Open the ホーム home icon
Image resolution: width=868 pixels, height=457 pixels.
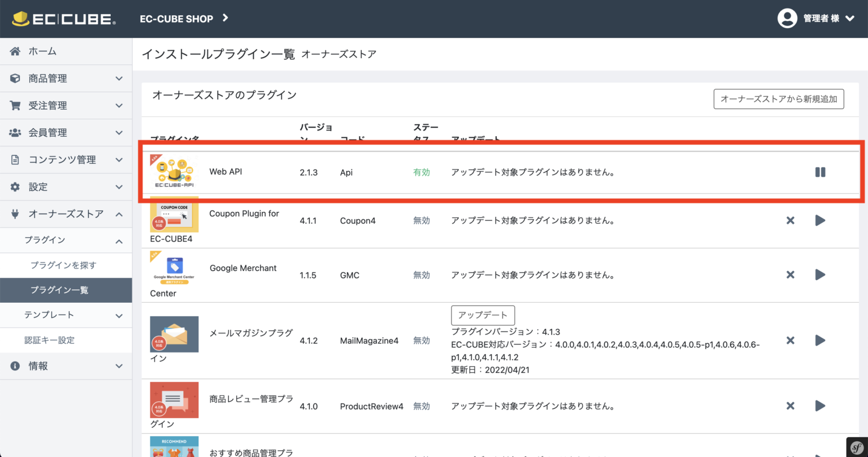click(x=14, y=51)
